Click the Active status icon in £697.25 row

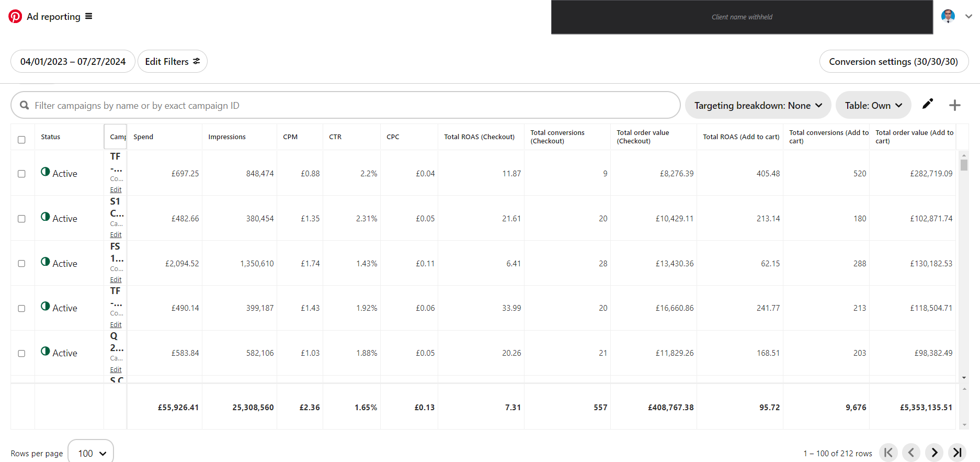45,172
